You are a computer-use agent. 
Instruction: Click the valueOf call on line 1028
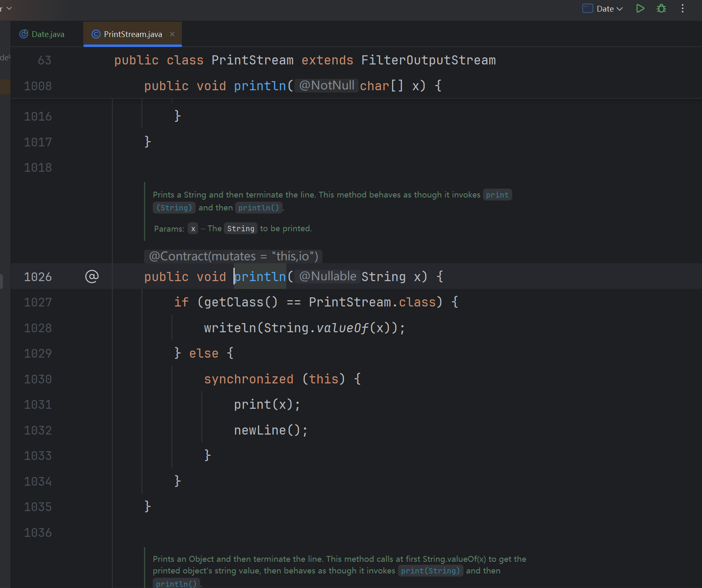coord(343,328)
